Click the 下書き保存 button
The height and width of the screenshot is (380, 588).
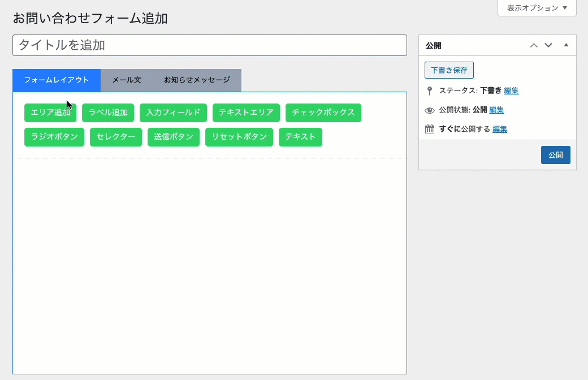click(x=449, y=70)
